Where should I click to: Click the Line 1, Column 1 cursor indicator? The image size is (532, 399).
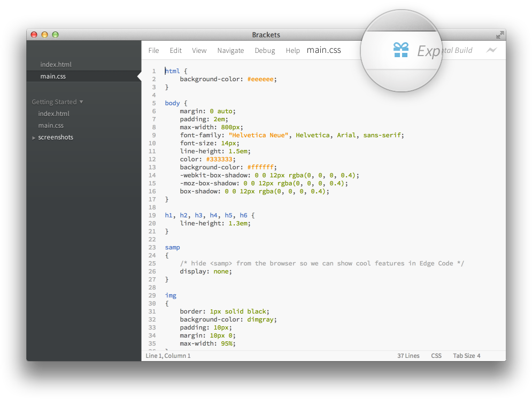coord(168,356)
